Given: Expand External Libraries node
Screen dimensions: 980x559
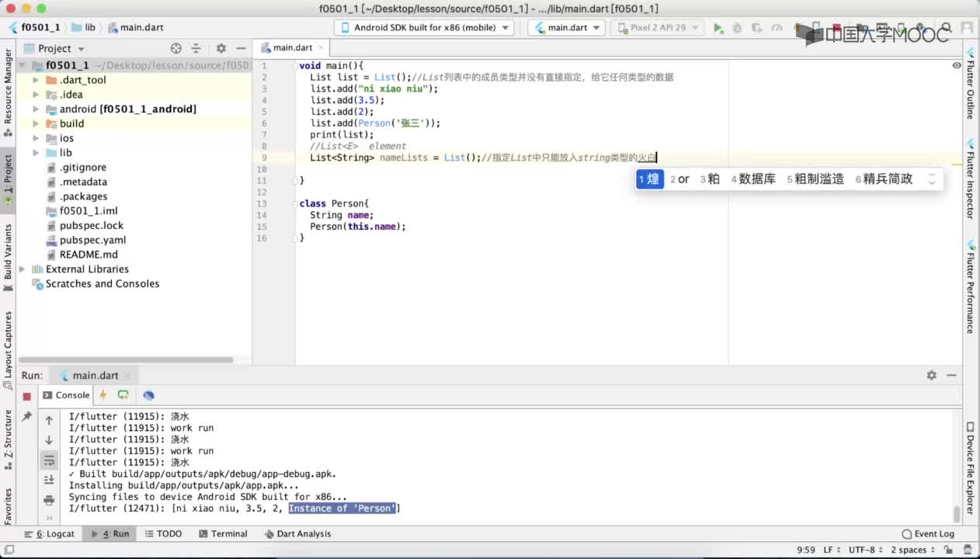Looking at the screenshot, I should point(22,269).
